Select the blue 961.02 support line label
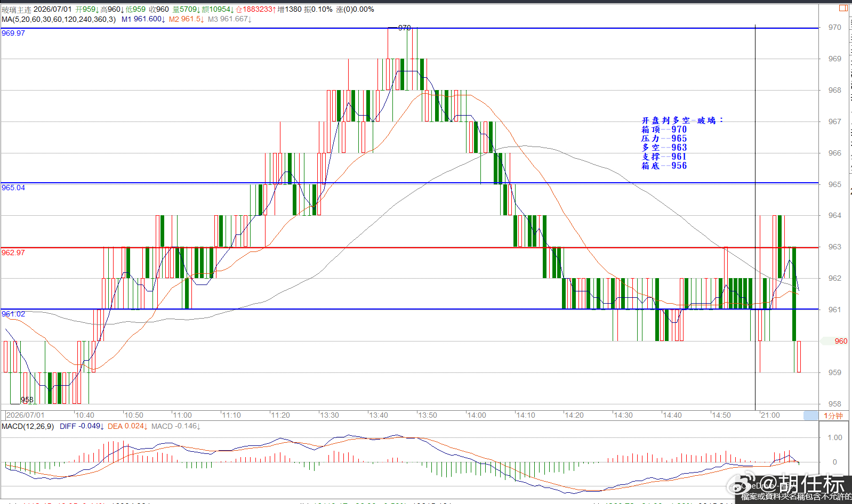Viewport: 852px width, 504px height. 13,314
